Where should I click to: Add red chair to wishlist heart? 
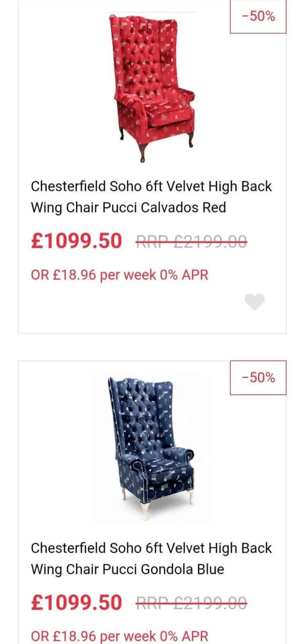[x=255, y=301]
